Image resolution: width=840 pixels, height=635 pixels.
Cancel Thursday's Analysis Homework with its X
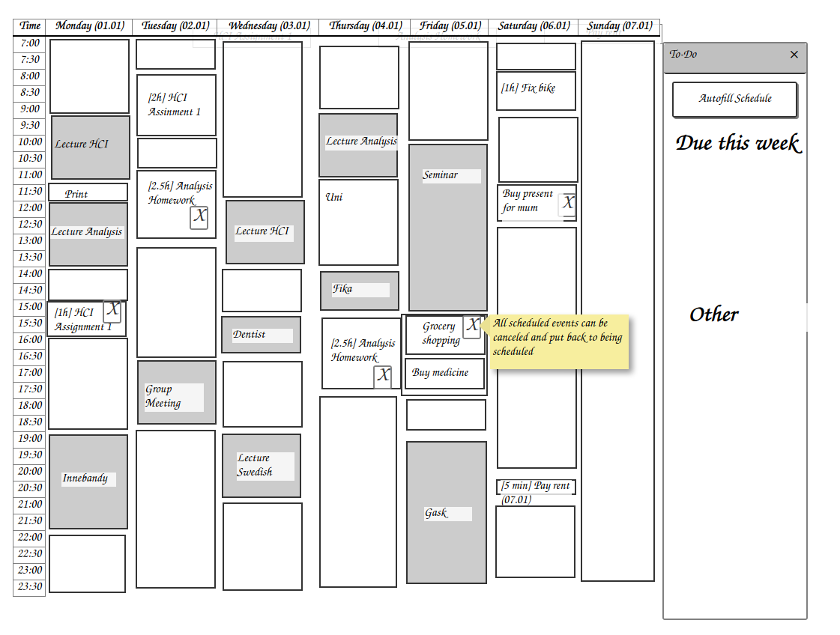[383, 376]
